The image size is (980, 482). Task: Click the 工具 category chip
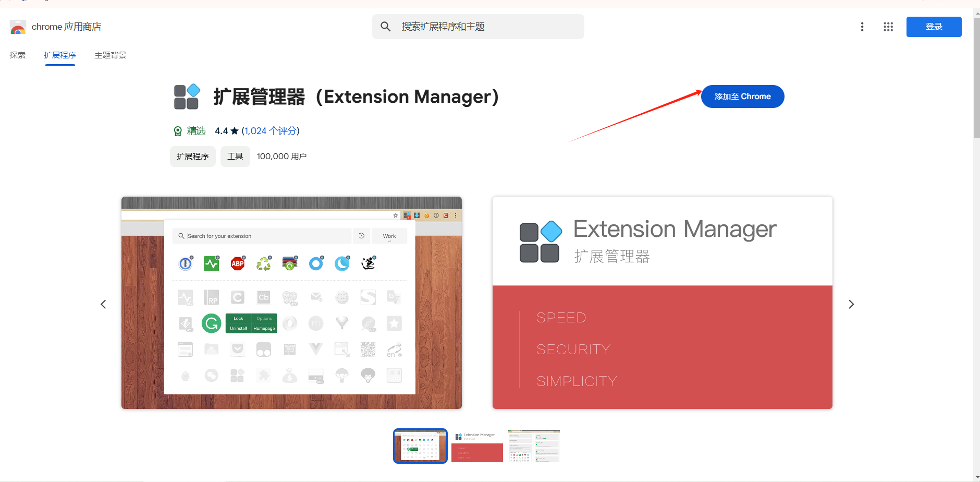pos(235,156)
